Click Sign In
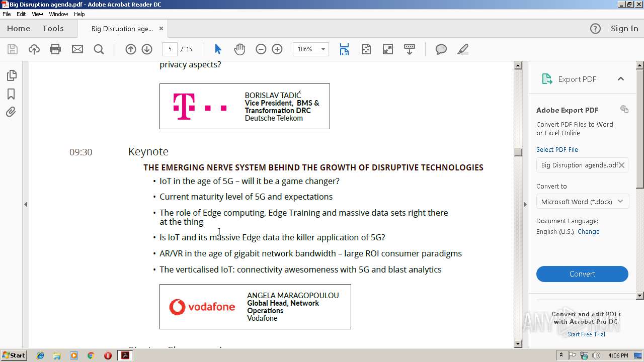 coord(624,29)
